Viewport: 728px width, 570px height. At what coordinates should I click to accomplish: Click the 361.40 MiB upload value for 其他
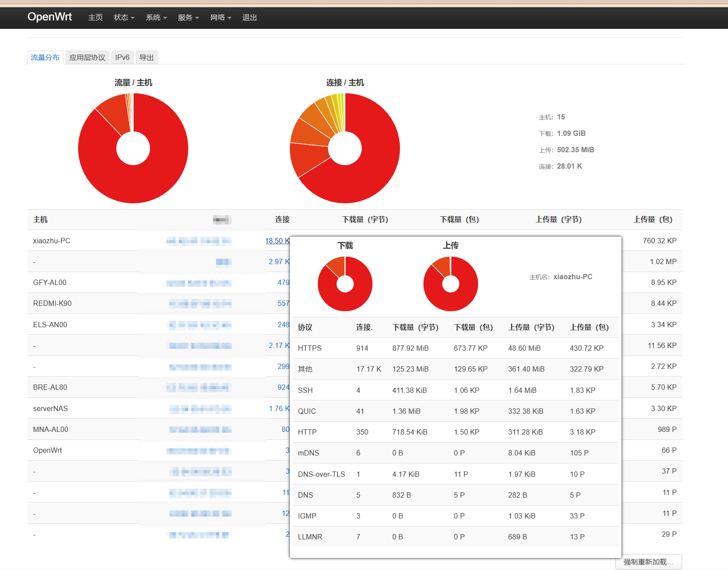click(x=526, y=369)
